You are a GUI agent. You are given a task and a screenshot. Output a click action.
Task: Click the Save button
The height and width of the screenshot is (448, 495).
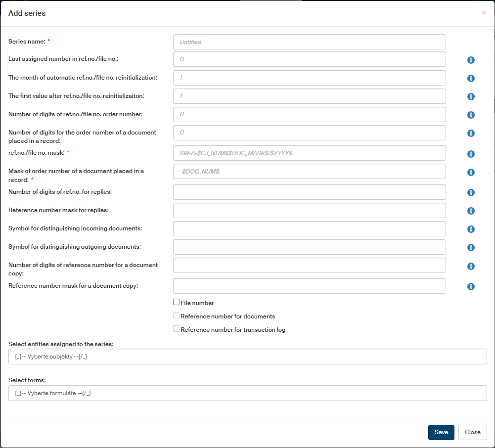441,432
